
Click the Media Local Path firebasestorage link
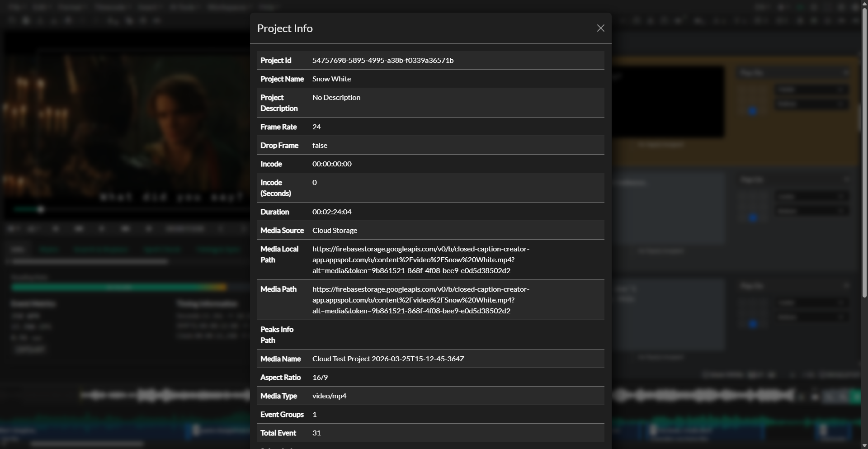(x=420, y=260)
